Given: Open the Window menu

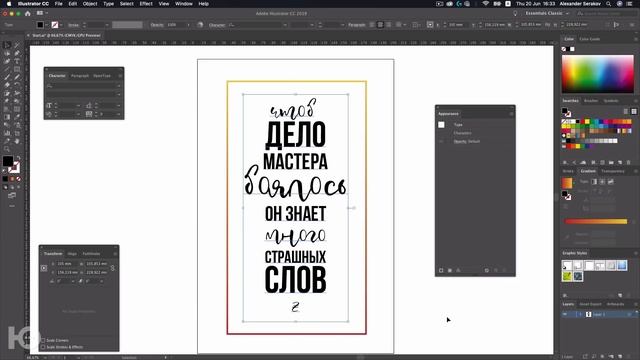Looking at the screenshot, I should (184, 4).
